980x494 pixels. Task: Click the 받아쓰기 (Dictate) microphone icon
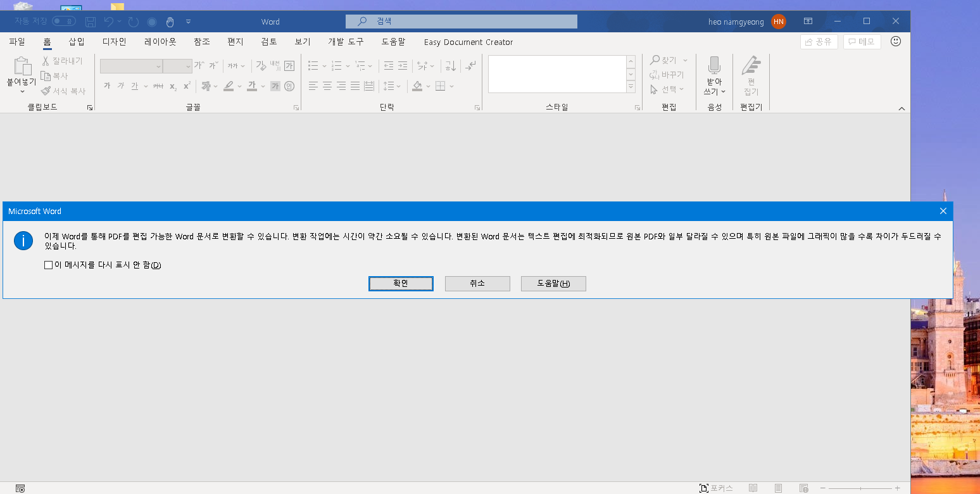pyautogui.click(x=713, y=66)
